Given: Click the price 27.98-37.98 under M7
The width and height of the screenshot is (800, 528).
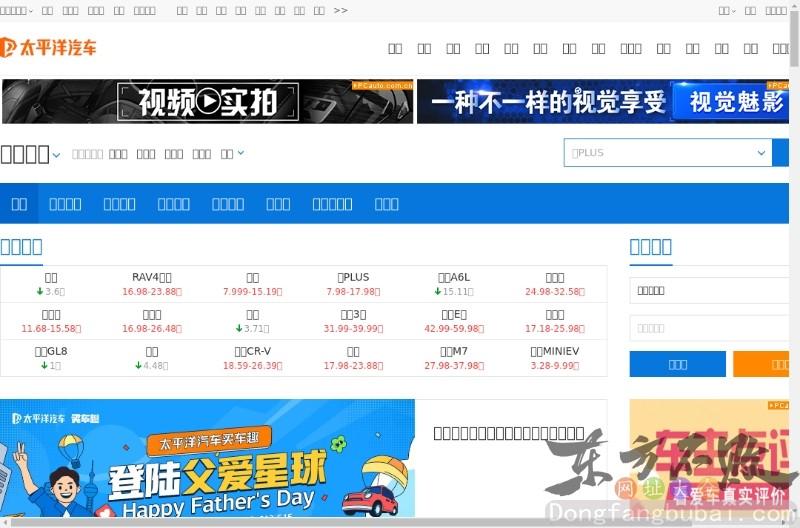Looking at the screenshot, I should (454, 366).
